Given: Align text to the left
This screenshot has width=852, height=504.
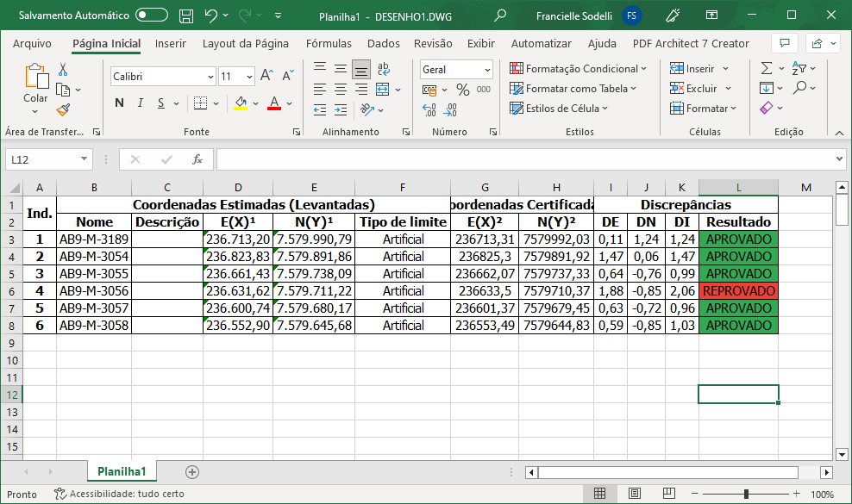Looking at the screenshot, I should coord(319,89).
